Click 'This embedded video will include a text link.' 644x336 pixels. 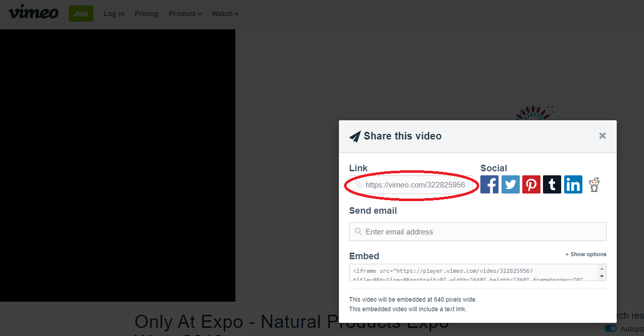(x=408, y=309)
